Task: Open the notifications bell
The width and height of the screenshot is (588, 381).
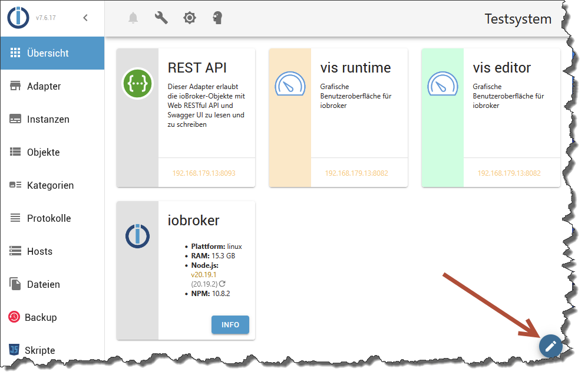Action: click(133, 18)
